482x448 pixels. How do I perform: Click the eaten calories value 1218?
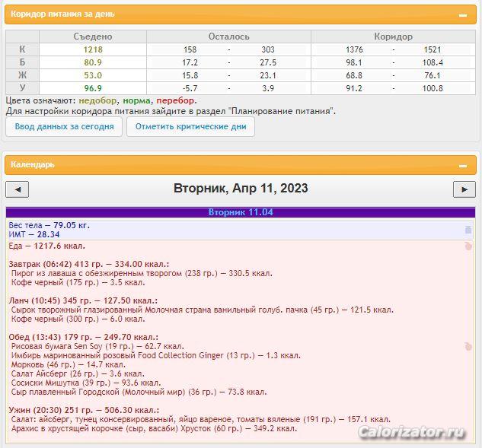(x=93, y=49)
